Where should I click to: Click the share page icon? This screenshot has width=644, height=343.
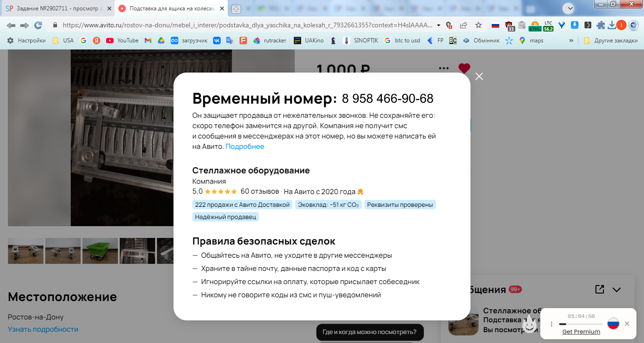click(463, 25)
